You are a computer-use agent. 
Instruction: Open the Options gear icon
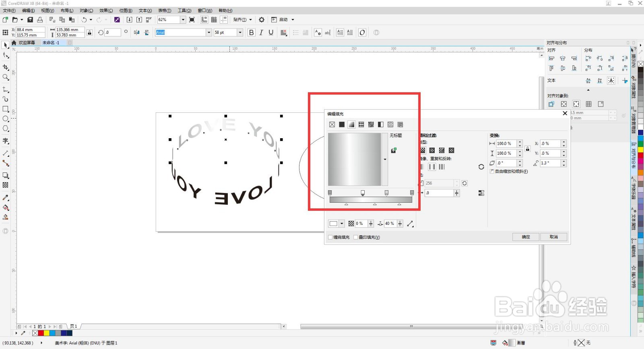tap(262, 20)
